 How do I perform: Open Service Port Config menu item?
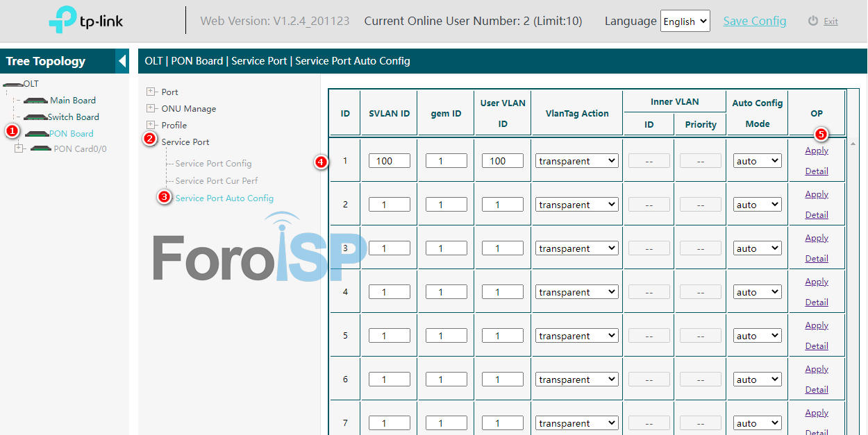pyautogui.click(x=213, y=164)
